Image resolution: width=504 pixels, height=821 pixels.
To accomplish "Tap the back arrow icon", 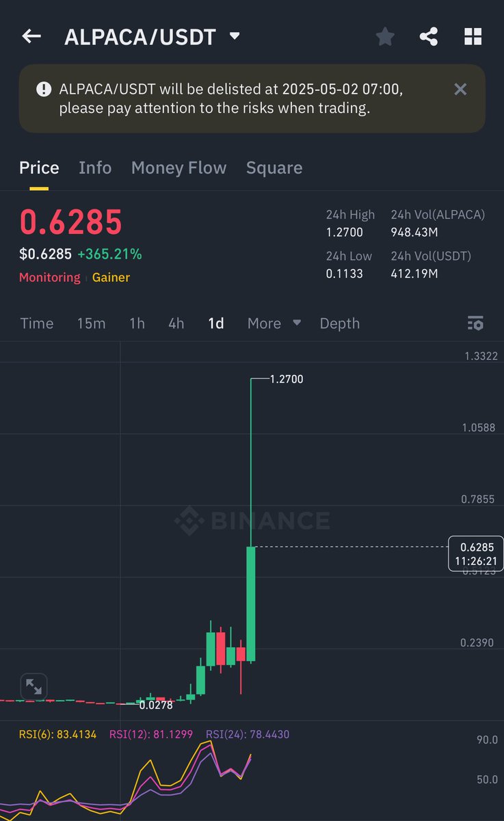I will (31, 36).
